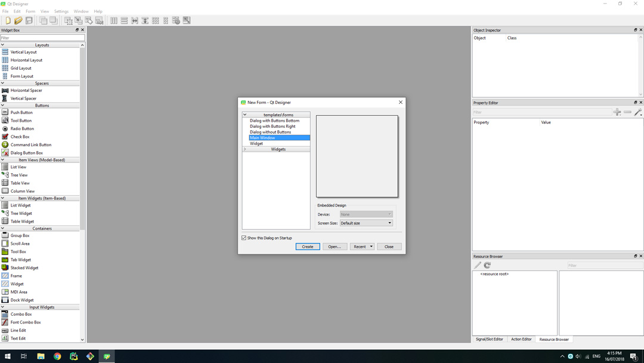Open the Screen Size dropdown
Image resolution: width=644 pixels, height=363 pixels.
[x=366, y=223]
